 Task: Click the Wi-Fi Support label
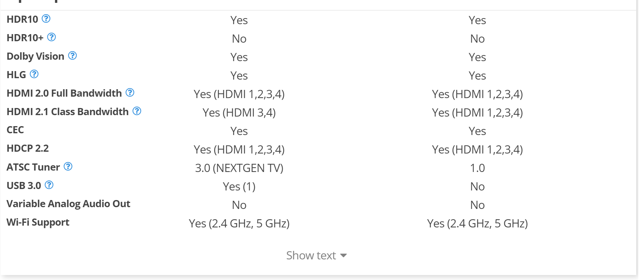coord(38,222)
